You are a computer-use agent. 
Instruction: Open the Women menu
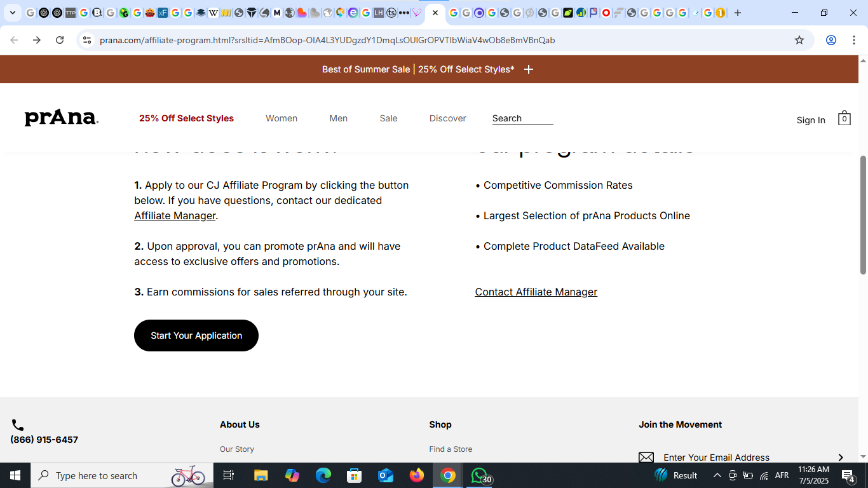281,118
